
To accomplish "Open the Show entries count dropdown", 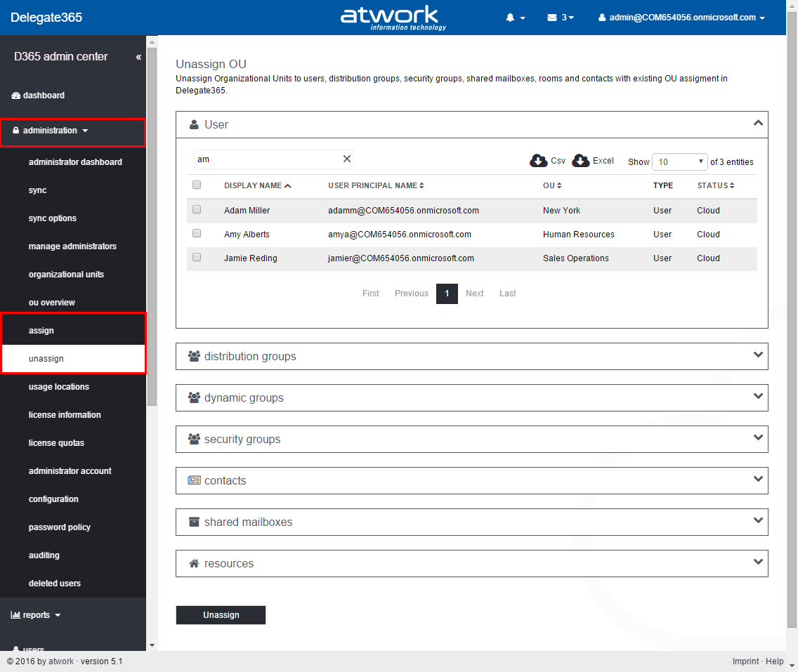I will [x=679, y=162].
